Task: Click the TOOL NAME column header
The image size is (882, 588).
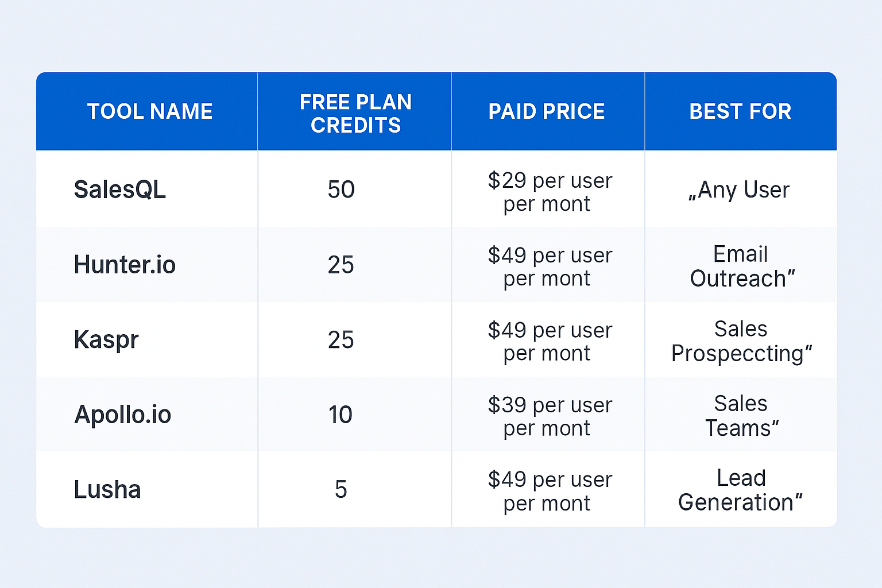Action: click(x=150, y=111)
